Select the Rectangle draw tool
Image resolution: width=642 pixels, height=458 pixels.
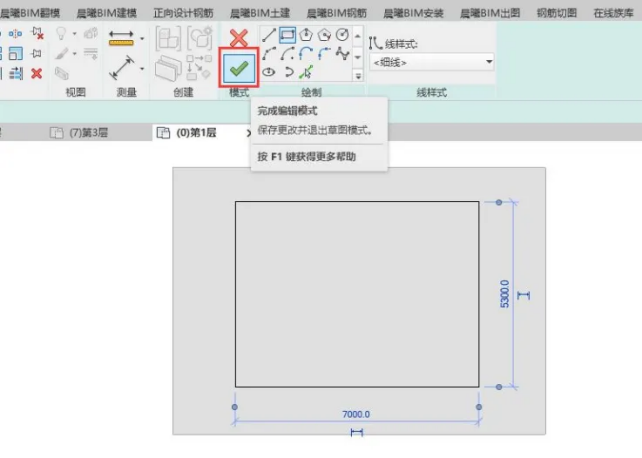click(x=287, y=35)
